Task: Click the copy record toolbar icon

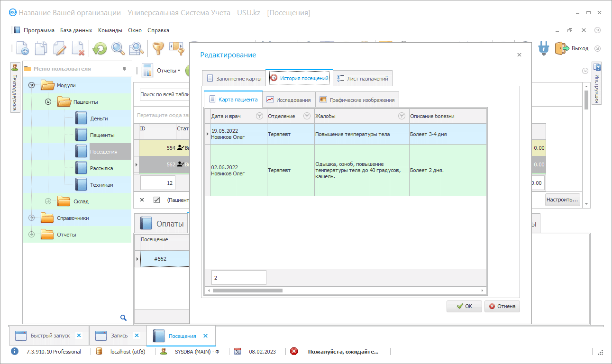Action: (41, 48)
